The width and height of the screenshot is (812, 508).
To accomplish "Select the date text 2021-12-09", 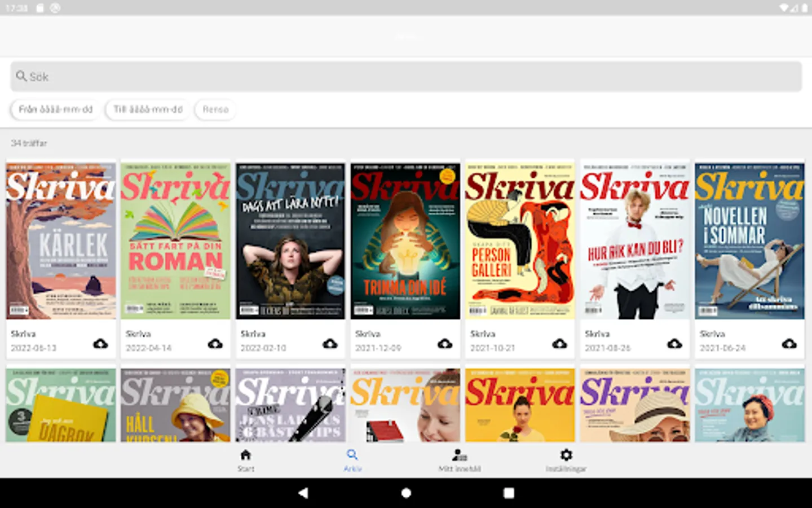I will 378,348.
